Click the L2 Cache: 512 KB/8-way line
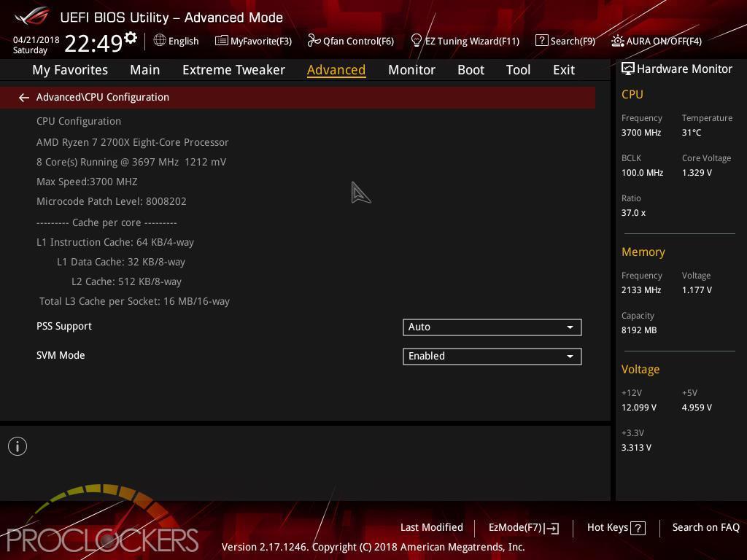This screenshot has width=747, height=560. pos(126,281)
